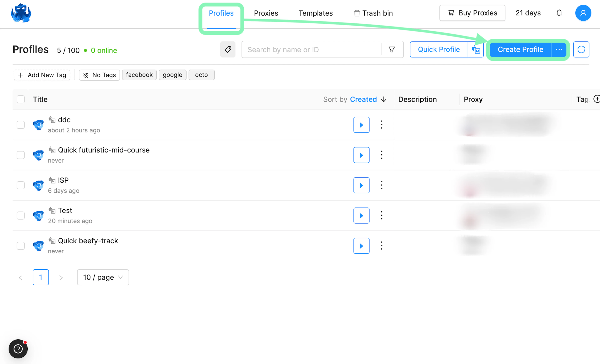Check the Quick beefy-track checkbox
The width and height of the screenshot is (600, 364).
(21, 245)
